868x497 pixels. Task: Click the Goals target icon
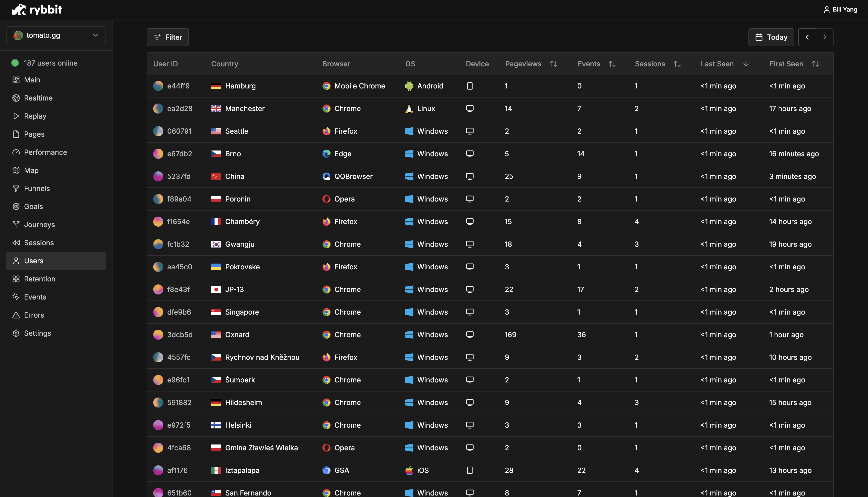pos(16,207)
